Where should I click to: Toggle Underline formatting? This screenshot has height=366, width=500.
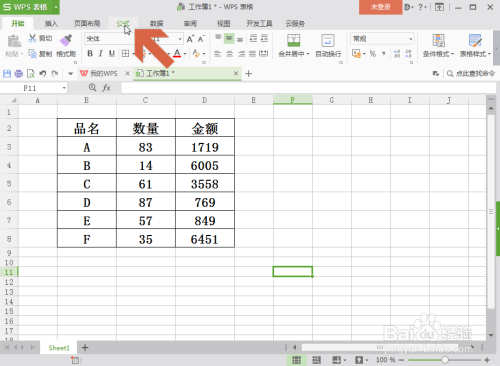click(112, 53)
